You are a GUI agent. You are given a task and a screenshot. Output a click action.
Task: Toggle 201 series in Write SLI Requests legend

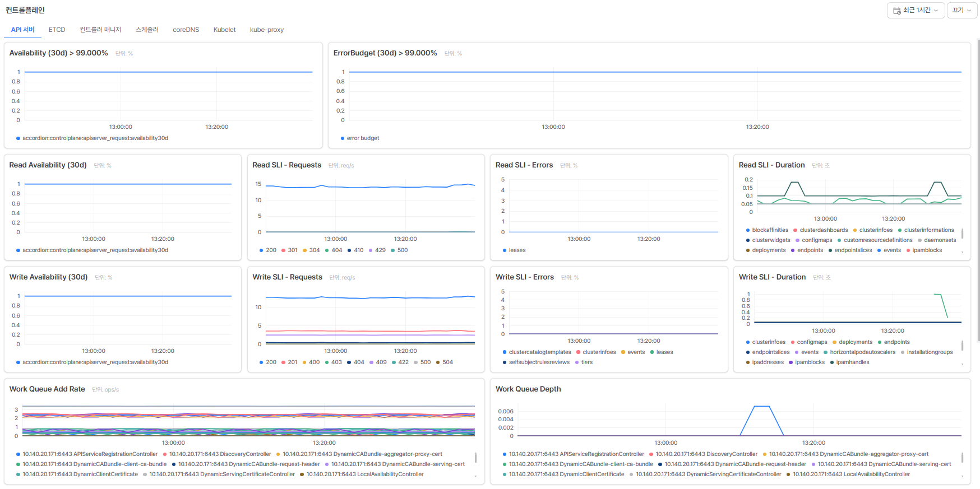tap(289, 362)
